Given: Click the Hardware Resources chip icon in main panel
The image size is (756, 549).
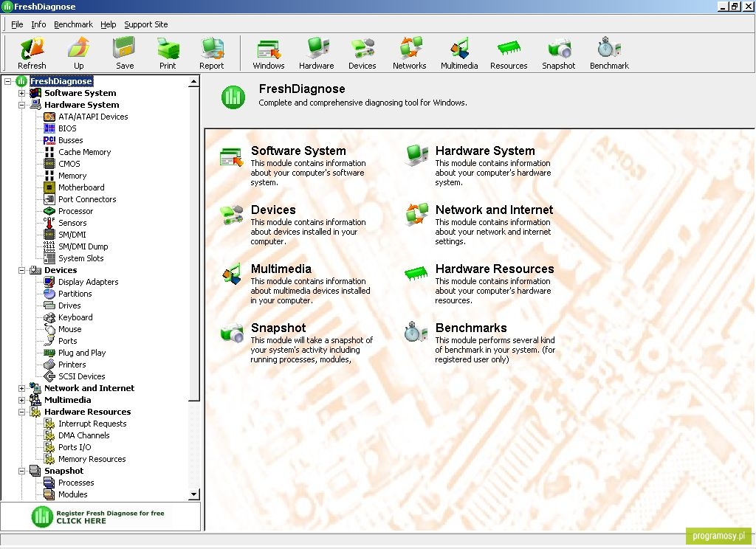Looking at the screenshot, I should [x=416, y=273].
